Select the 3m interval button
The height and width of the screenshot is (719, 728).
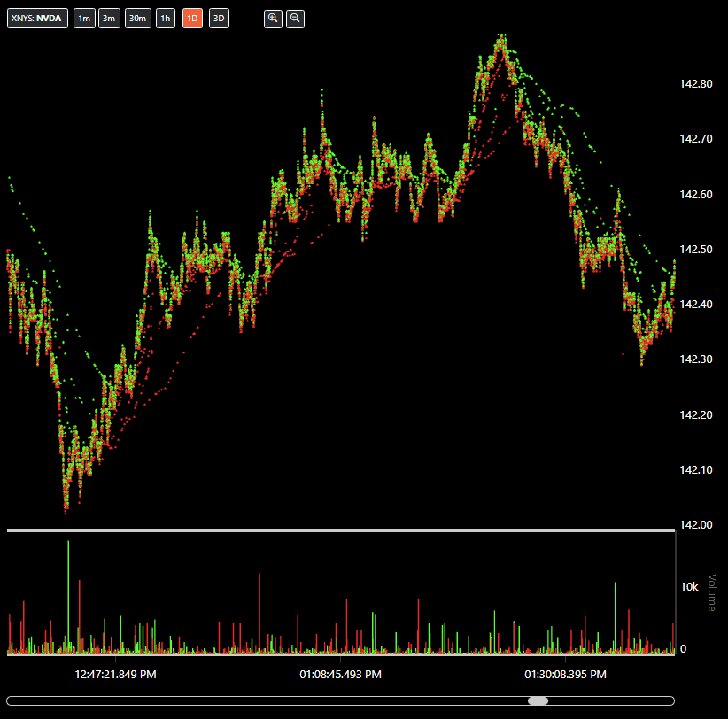(109, 19)
